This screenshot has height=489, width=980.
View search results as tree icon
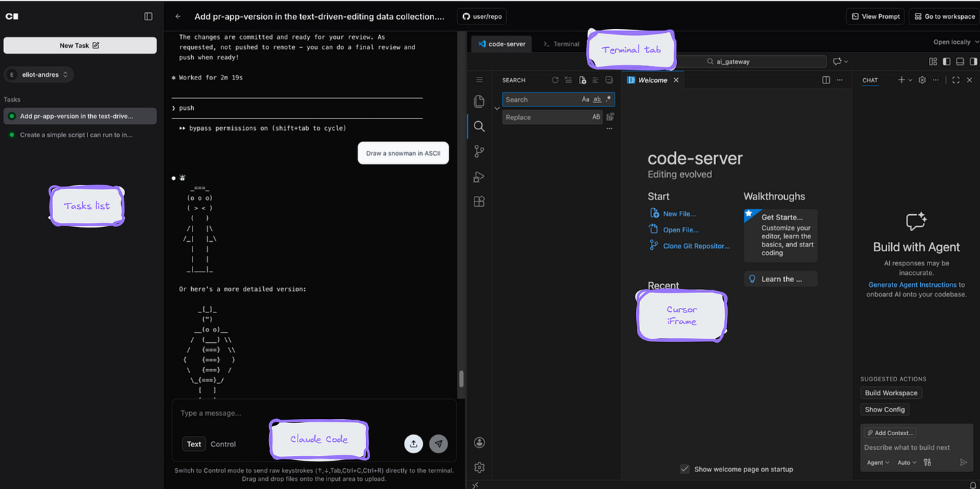tap(596, 80)
